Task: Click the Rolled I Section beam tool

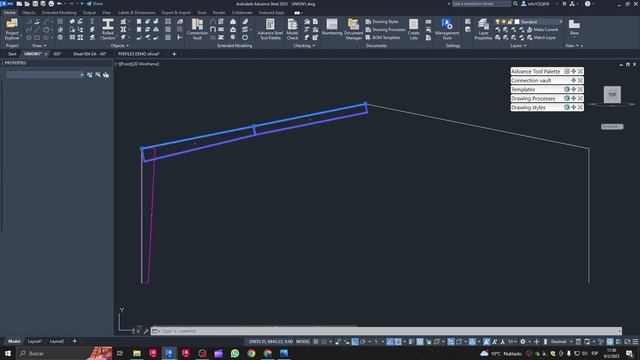Action: click(x=108, y=29)
